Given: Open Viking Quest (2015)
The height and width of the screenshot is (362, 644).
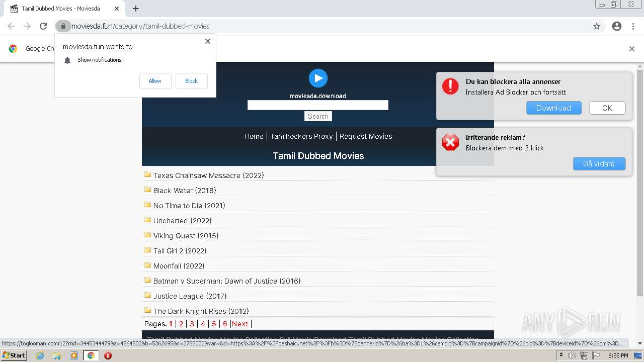Looking at the screenshot, I should 186,236.
